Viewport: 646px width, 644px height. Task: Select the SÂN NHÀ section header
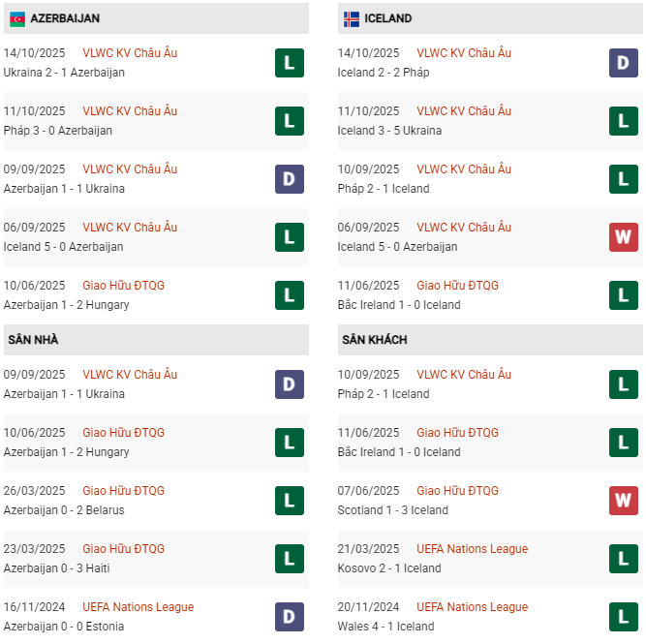tap(34, 340)
